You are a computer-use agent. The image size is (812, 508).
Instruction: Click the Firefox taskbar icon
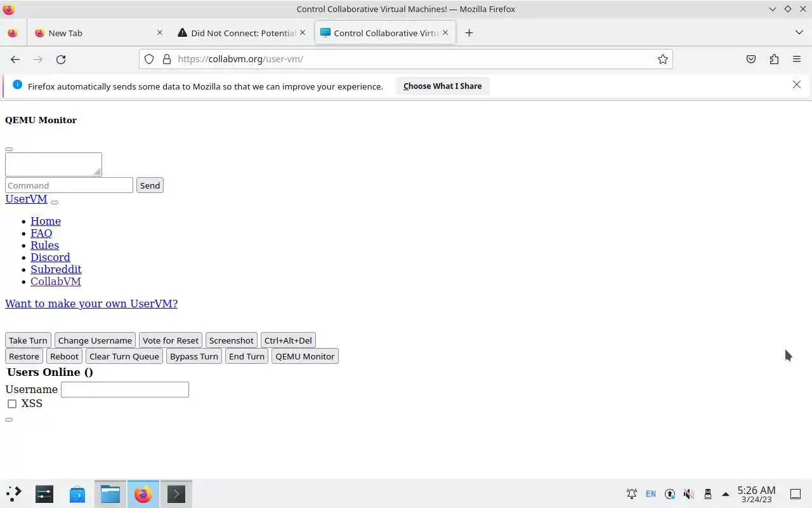pyautogui.click(x=143, y=493)
